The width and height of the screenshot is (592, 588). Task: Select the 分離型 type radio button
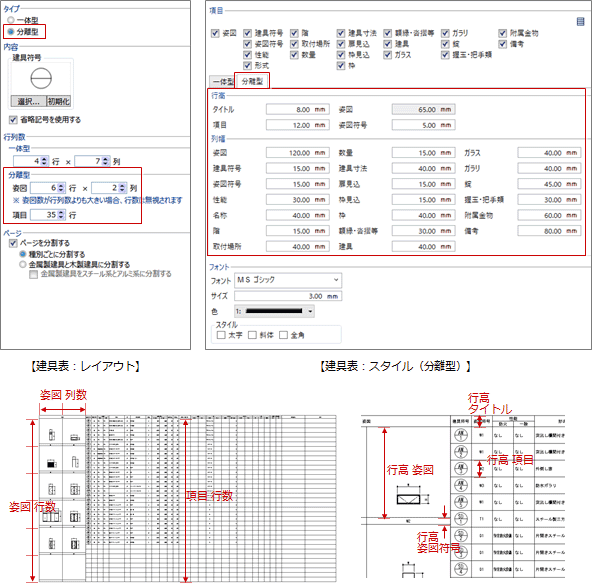11,32
